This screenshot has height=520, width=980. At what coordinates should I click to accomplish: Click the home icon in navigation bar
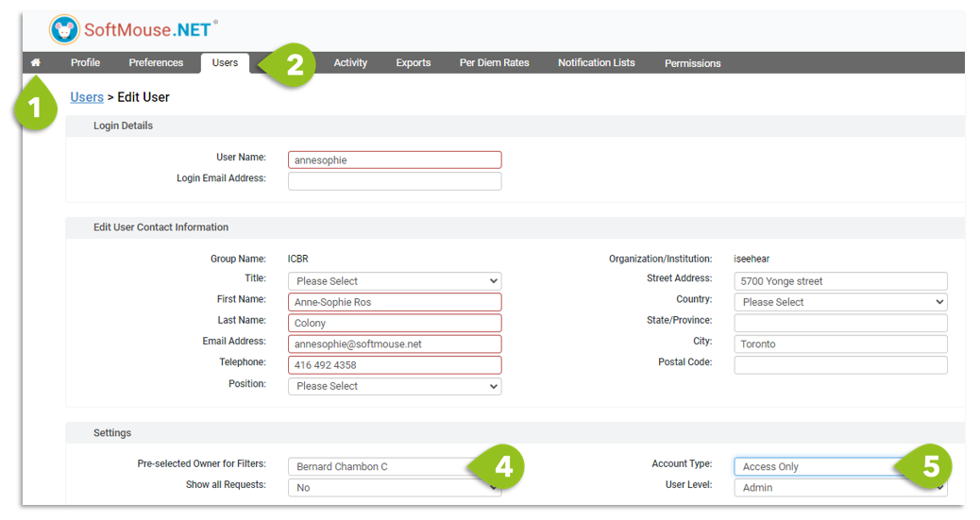(36, 62)
